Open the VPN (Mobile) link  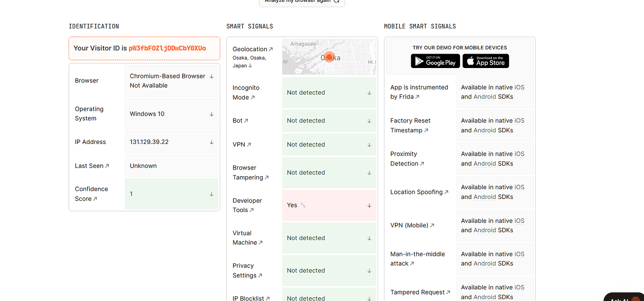pos(413,226)
